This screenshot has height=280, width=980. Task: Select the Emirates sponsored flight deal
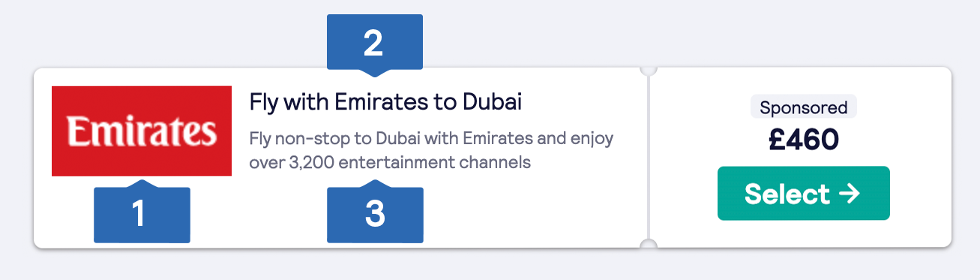804,194
